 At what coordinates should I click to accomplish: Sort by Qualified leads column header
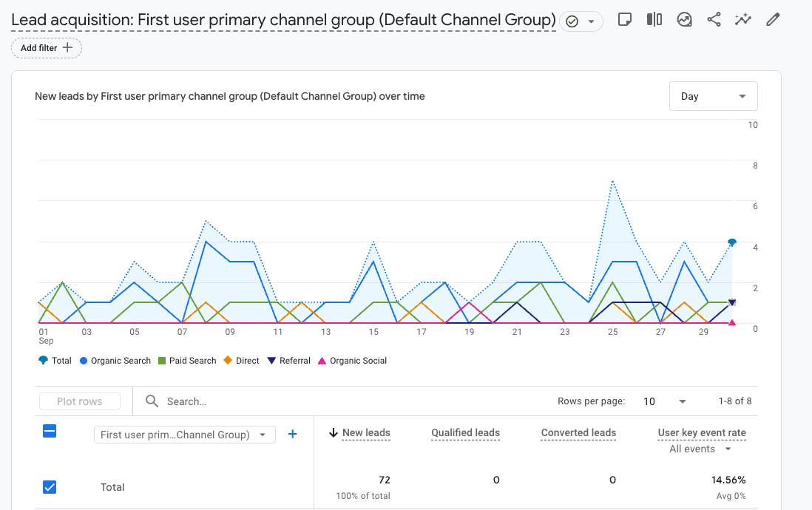(465, 433)
